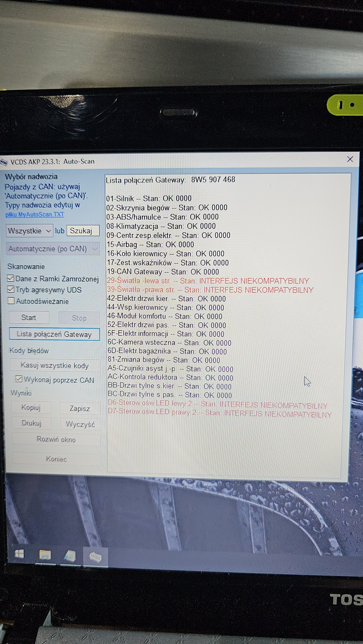Toggle the Dane z Ramki Zamrożonej checkbox
The width and height of the screenshot is (363, 644).
[11, 278]
